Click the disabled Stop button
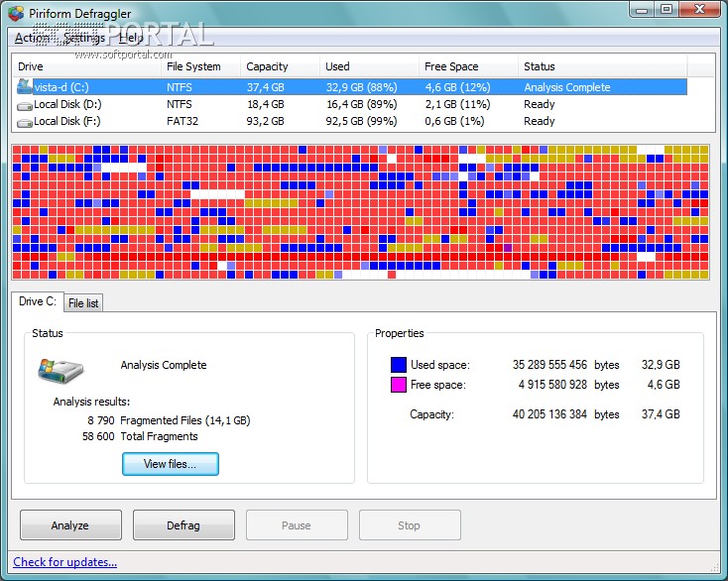 point(410,525)
